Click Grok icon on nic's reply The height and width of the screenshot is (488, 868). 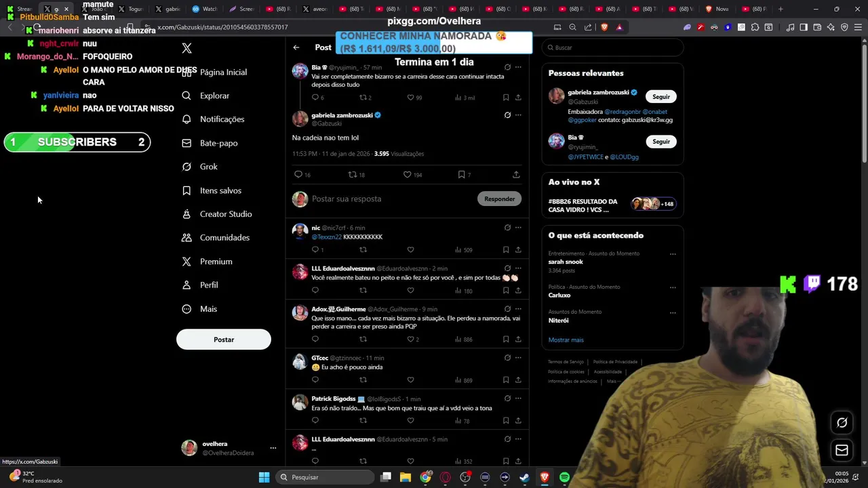[507, 228]
